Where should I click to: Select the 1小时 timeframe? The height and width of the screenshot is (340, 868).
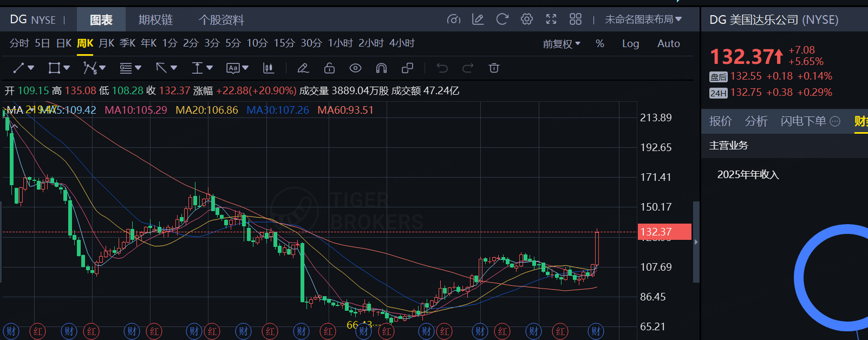click(x=340, y=43)
